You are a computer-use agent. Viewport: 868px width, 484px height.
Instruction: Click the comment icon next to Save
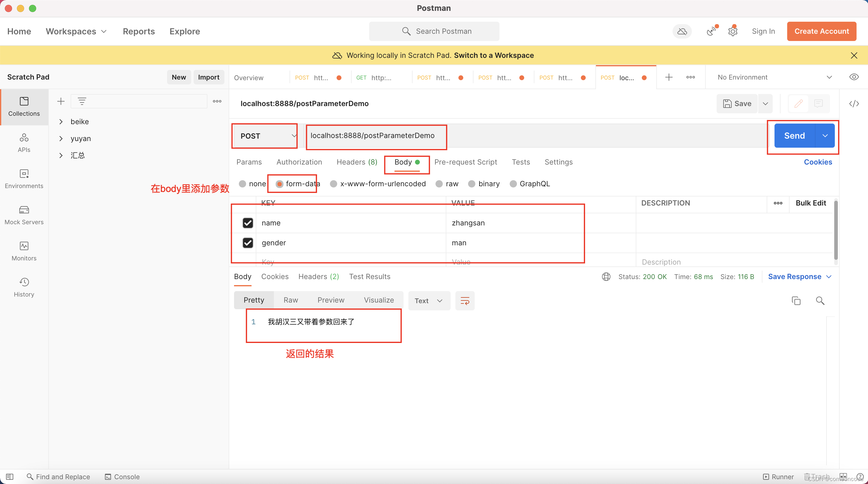click(818, 103)
